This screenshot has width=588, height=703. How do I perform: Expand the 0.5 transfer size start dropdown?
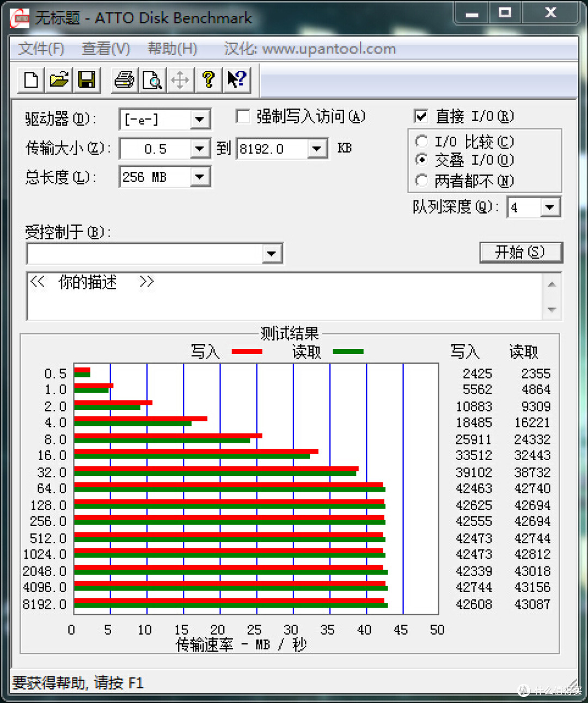click(200, 149)
